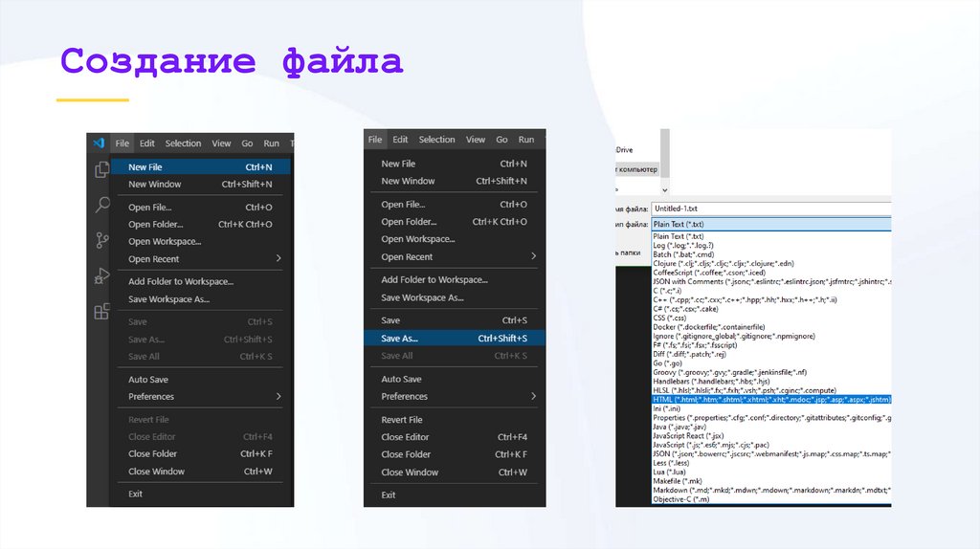Screen dimensions: 980x549
Task: Click Revert File in middle File menu
Action: pos(455,420)
